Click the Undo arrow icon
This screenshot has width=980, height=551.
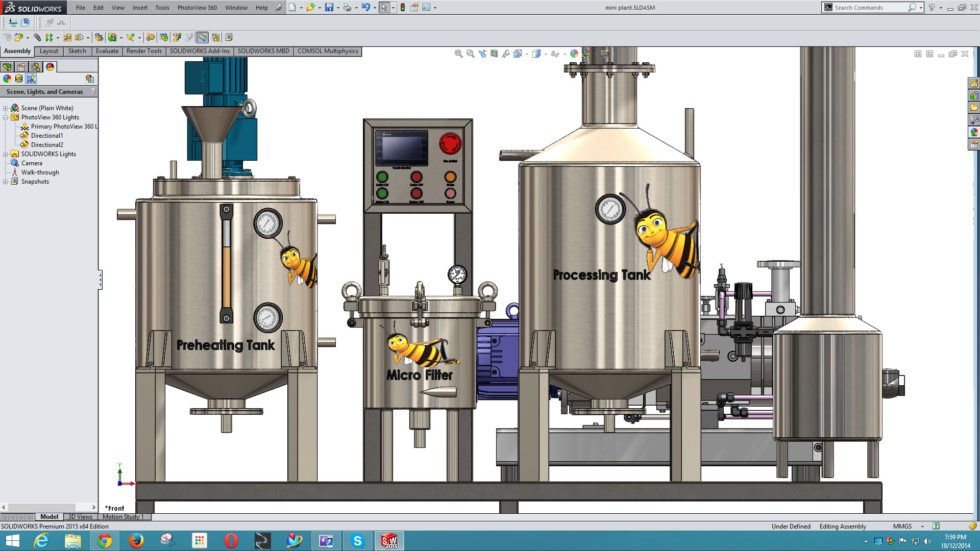(365, 8)
